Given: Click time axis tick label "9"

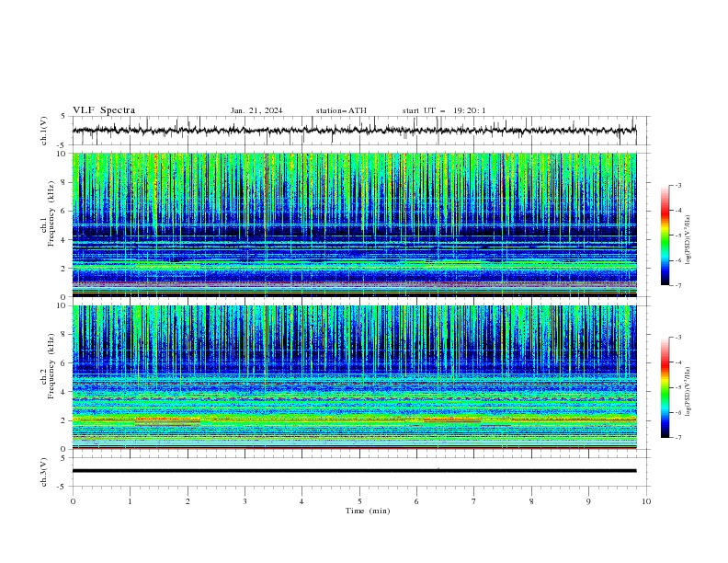Looking at the screenshot, I should coord(588,501).
